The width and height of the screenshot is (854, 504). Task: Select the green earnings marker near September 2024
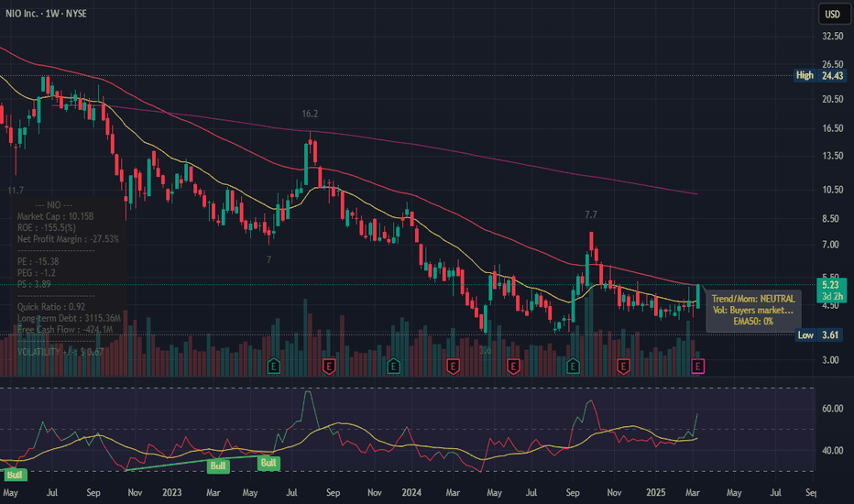(573, 367)
